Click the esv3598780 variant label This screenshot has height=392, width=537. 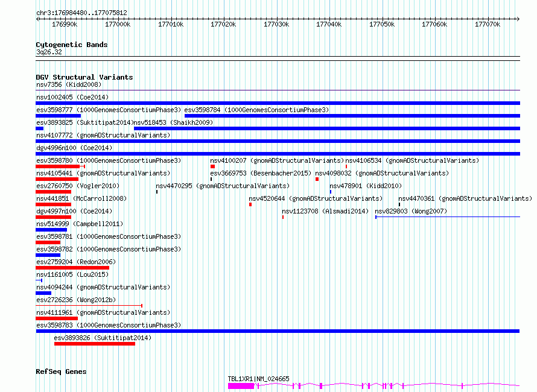109,160
